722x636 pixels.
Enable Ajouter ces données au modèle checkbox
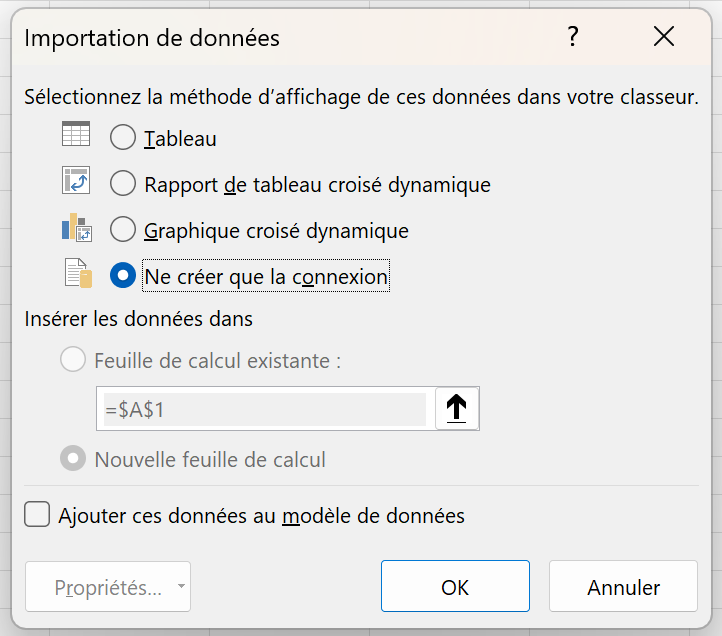click(37, 514)
